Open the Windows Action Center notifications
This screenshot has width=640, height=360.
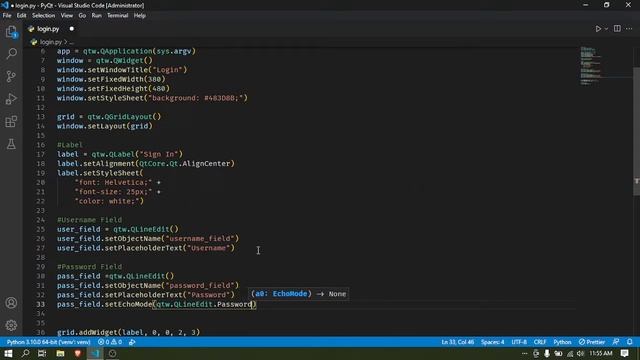click(624, 353)
